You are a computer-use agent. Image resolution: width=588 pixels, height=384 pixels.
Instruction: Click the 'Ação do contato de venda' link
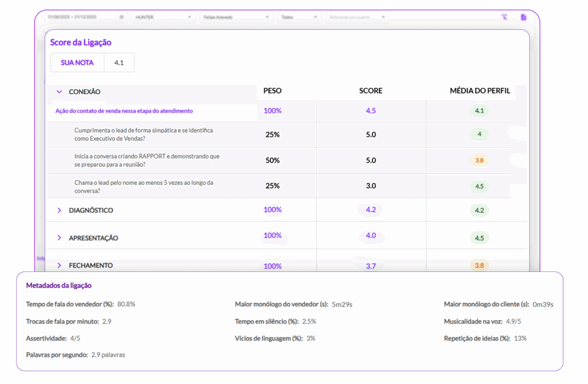tap(124, 111)
